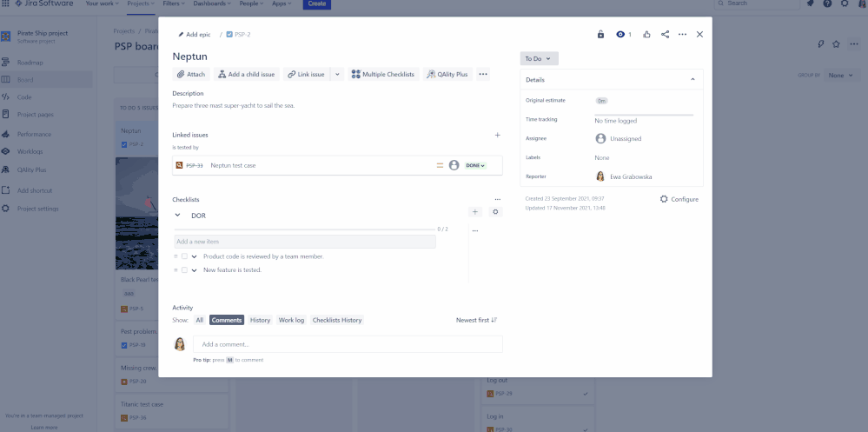Open the PSP-33 linked issue link
Screen dimensions: 868x432
click(195, 166)
